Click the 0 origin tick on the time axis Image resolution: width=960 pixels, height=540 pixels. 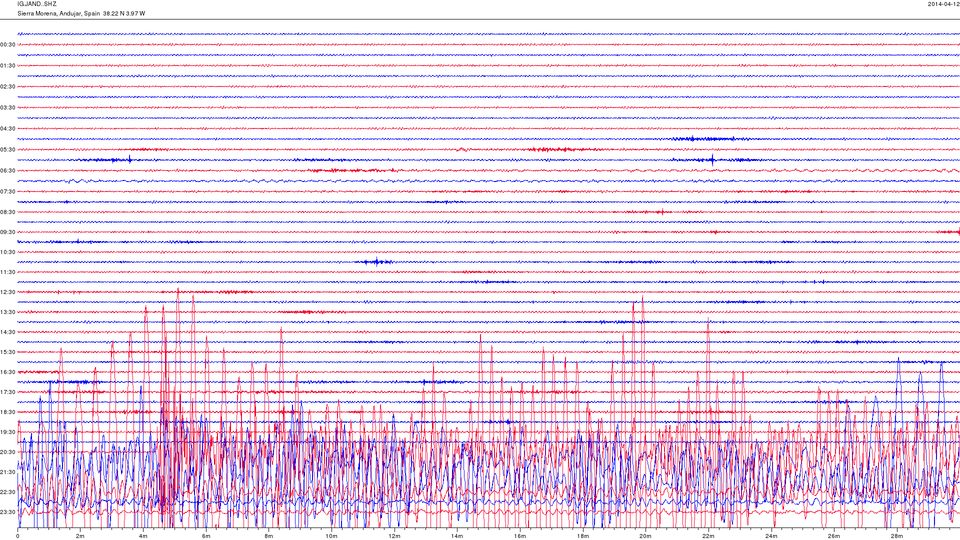[18, 536]
